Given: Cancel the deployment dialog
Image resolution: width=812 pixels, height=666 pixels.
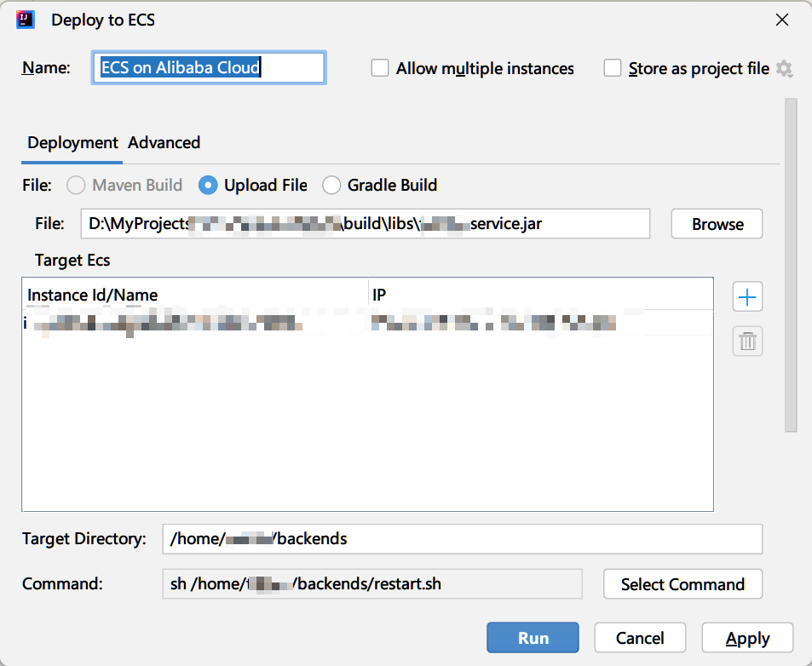Looking at the screenshot, I should pos(640,638).
